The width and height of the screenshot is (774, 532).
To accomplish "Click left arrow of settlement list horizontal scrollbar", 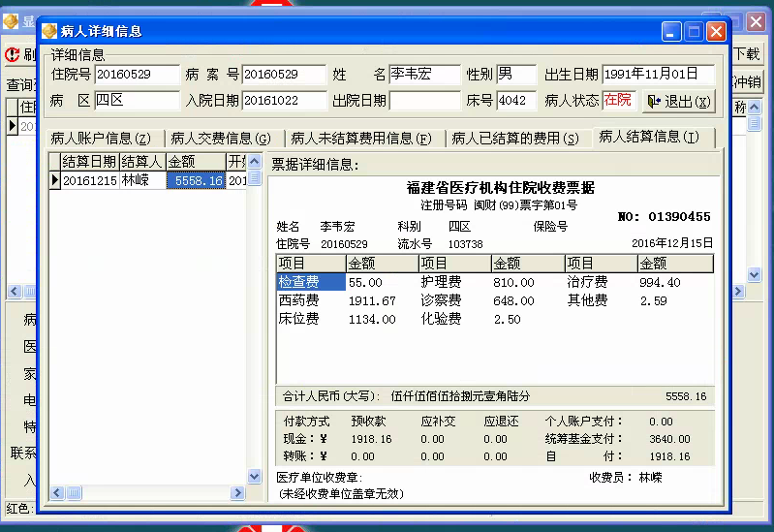I will point(57,492).
